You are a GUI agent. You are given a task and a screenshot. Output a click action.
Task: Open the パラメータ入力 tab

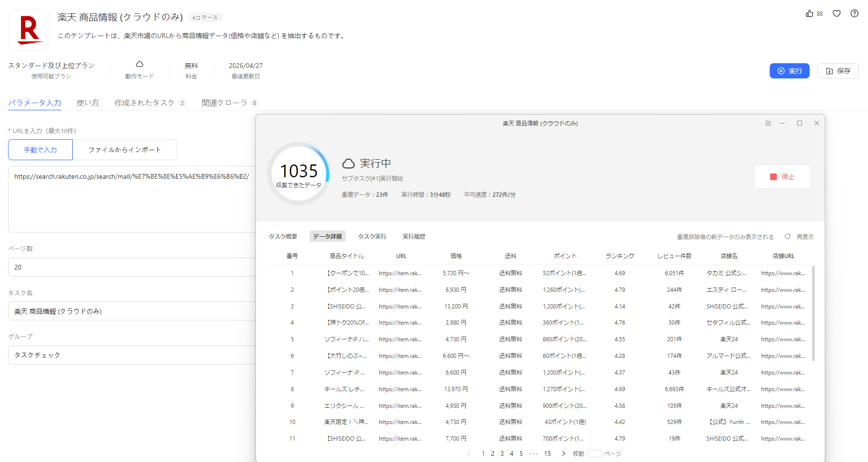(x=35, y=103)
